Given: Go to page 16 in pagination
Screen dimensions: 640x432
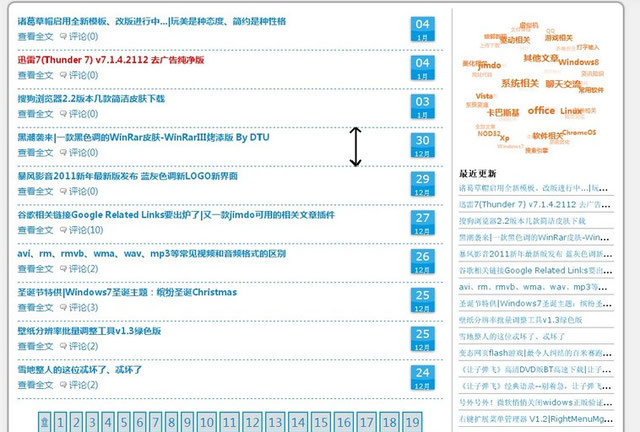Looking at the screenshot, I should click(x=344, y=422).
